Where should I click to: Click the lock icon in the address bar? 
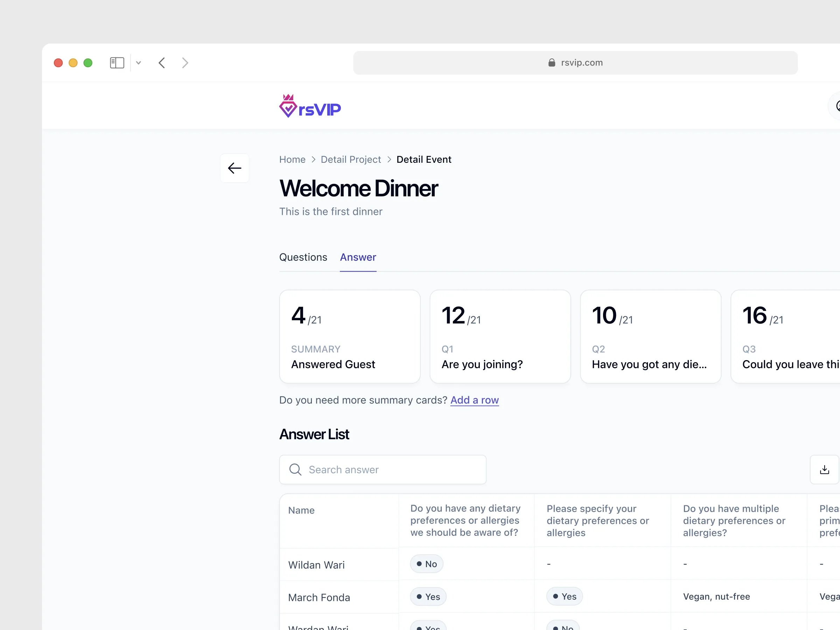(x=551, y=63)
